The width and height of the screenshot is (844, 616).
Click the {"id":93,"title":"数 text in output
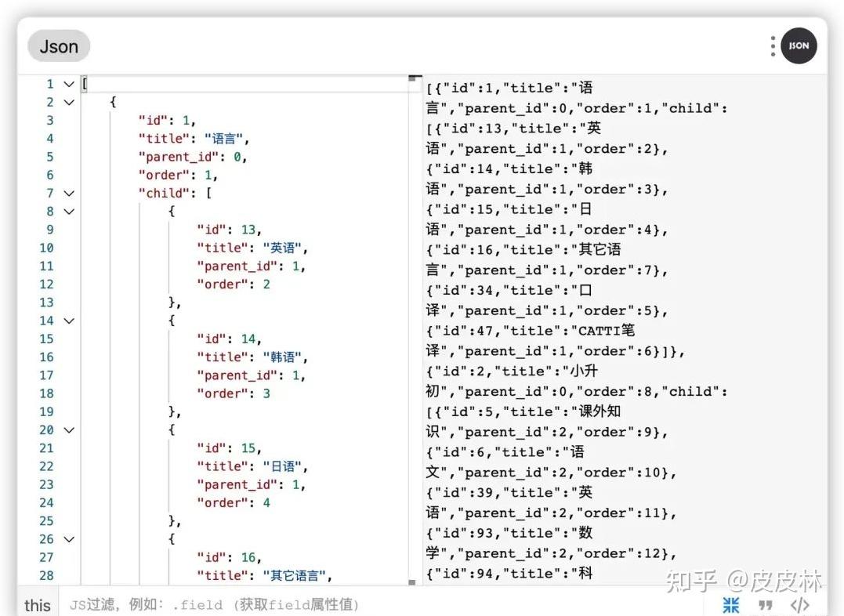509,533
